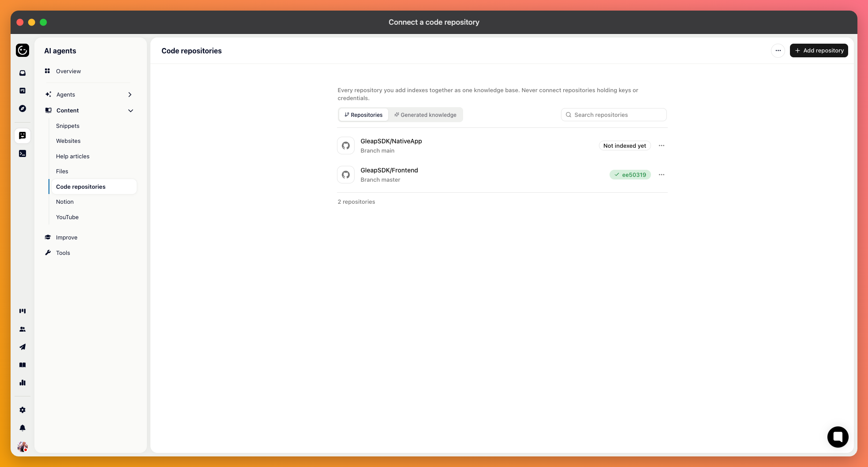This screenshot has width=868, height=467.
Task: Open more options for GleapSDK/Frontend
Action: point(662,175)
